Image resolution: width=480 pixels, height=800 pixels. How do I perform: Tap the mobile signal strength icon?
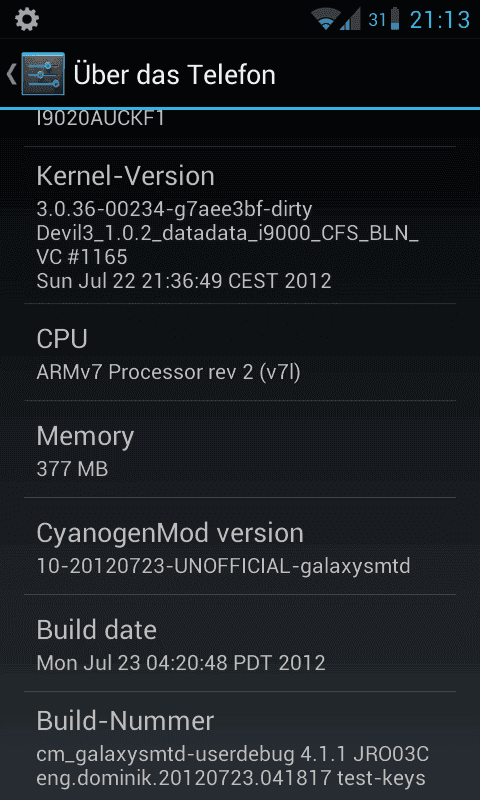click(351, 19)
